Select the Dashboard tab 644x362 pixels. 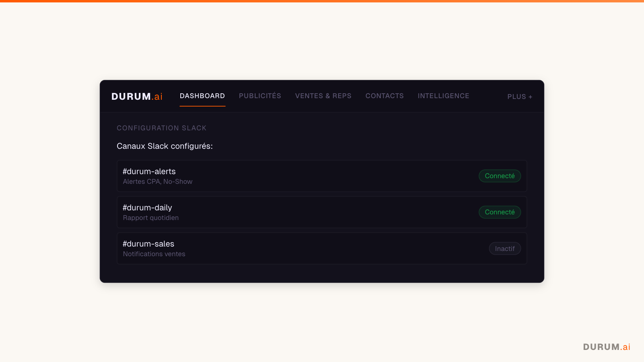tap(202, 96)
